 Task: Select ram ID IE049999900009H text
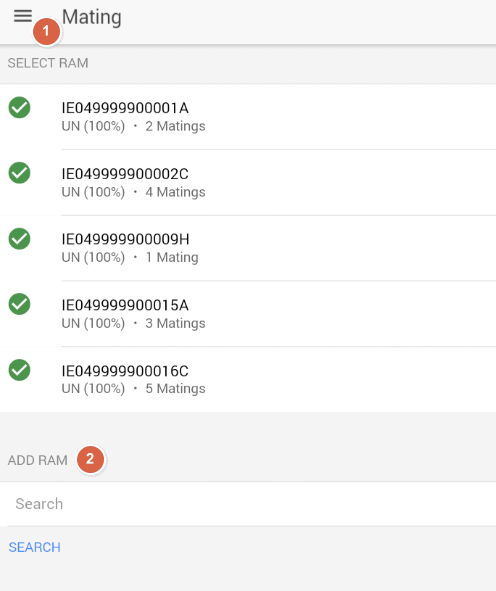[x=126, y=239]
